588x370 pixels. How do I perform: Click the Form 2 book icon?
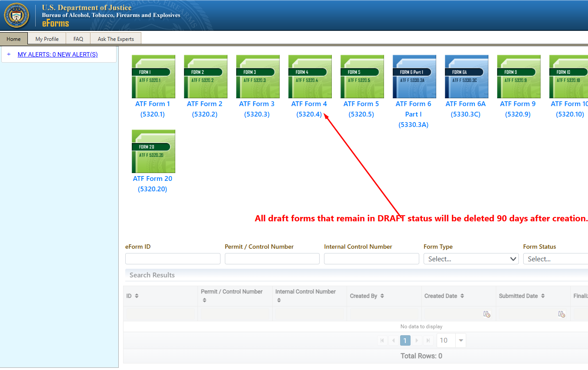pyautogui.click(x=205, y=77)
